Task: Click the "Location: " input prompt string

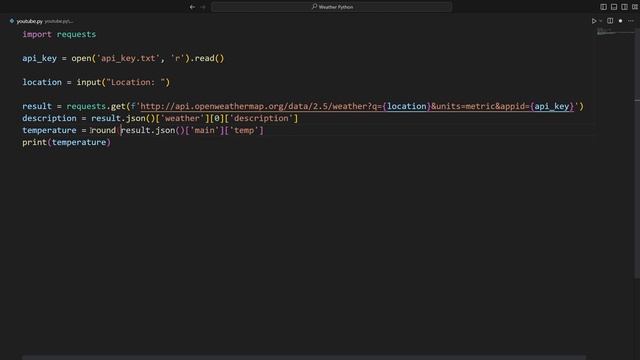Action: click(x=136, y=82)
